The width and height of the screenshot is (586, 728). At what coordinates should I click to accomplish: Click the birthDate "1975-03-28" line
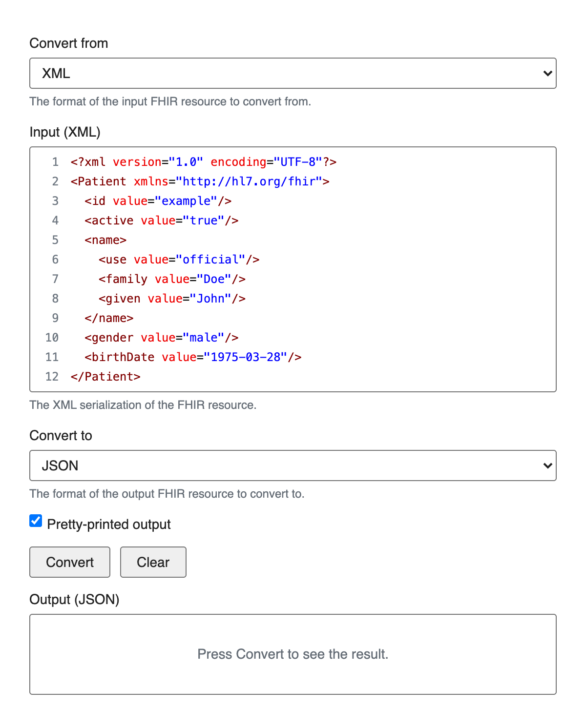pos(193,357)
